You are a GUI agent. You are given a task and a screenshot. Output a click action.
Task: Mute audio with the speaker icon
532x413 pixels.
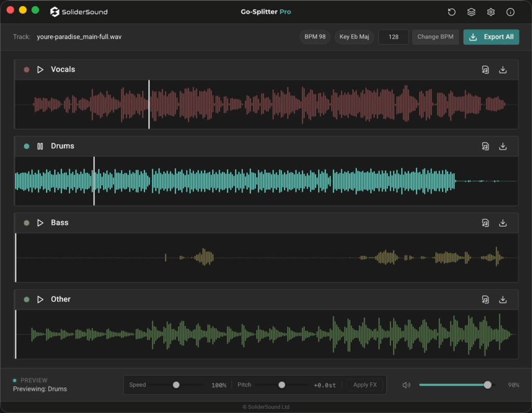pyautogui.click(x=406, y=385)
